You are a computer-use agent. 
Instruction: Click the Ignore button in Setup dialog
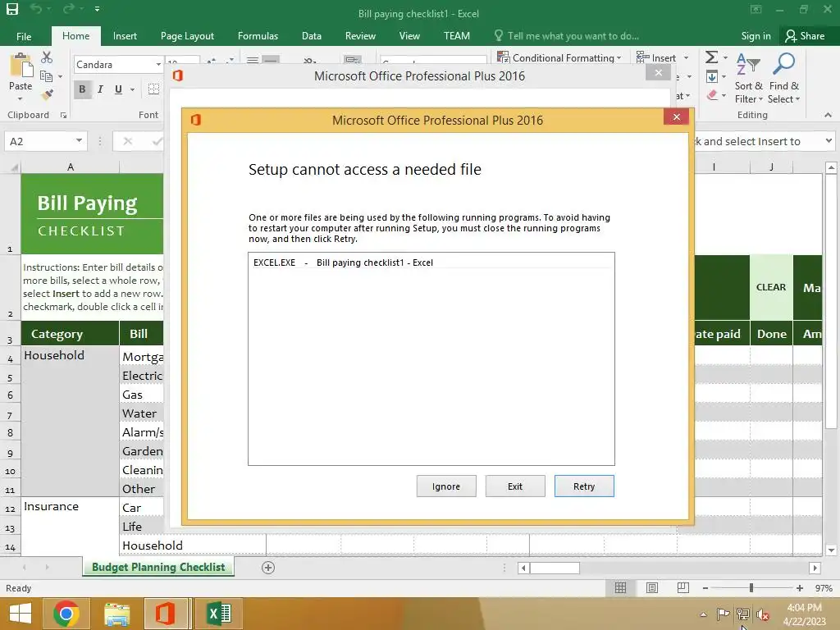446,486
